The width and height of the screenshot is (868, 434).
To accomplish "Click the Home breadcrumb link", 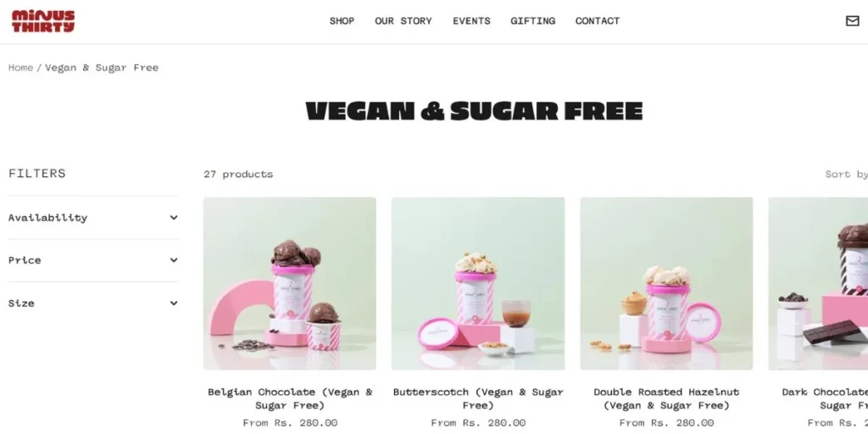I will 20,68.
